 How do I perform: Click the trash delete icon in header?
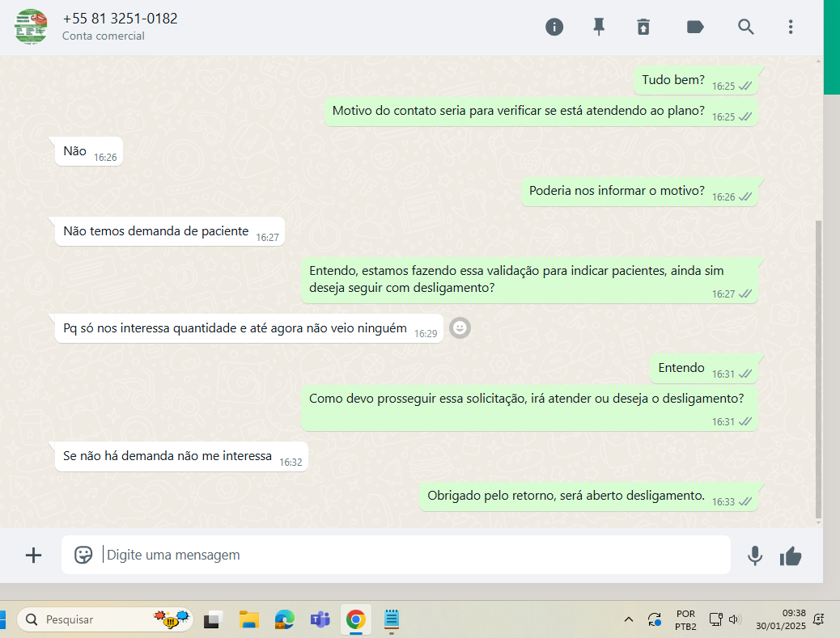(643, 27)
